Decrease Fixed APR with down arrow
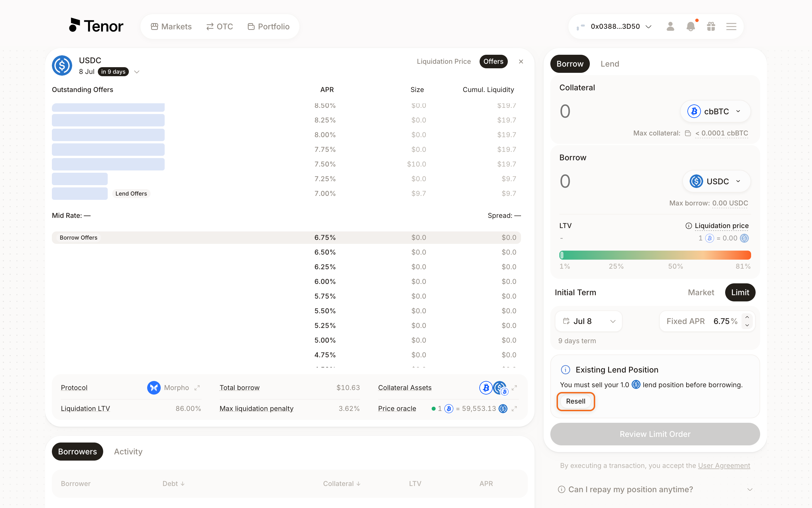 click(x=747, y=325)
